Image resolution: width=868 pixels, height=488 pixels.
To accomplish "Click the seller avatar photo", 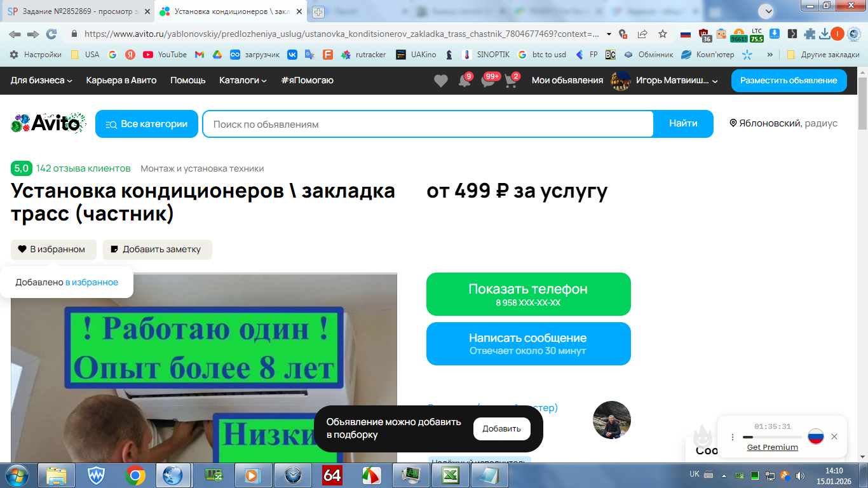I will [611, 420].
